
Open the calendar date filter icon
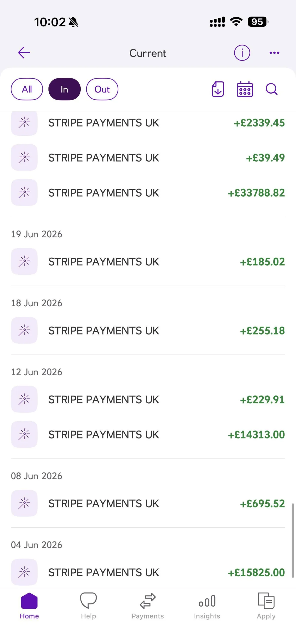[245, 89]
